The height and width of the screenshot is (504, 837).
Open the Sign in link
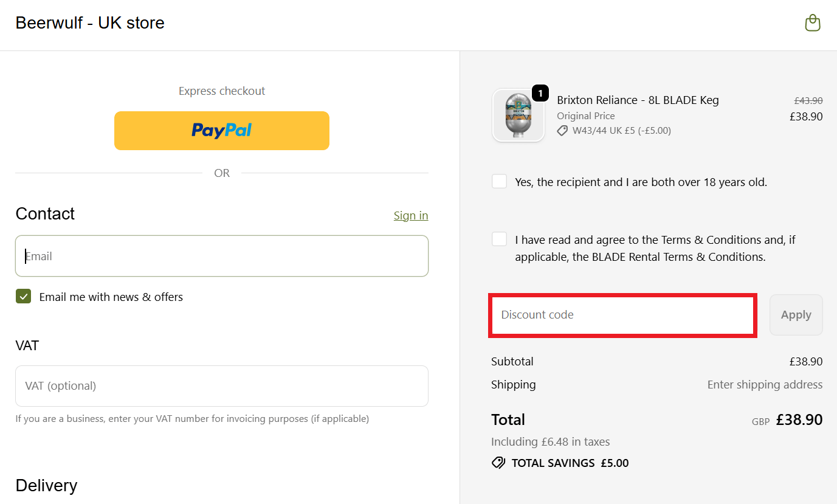pos(411,215)
